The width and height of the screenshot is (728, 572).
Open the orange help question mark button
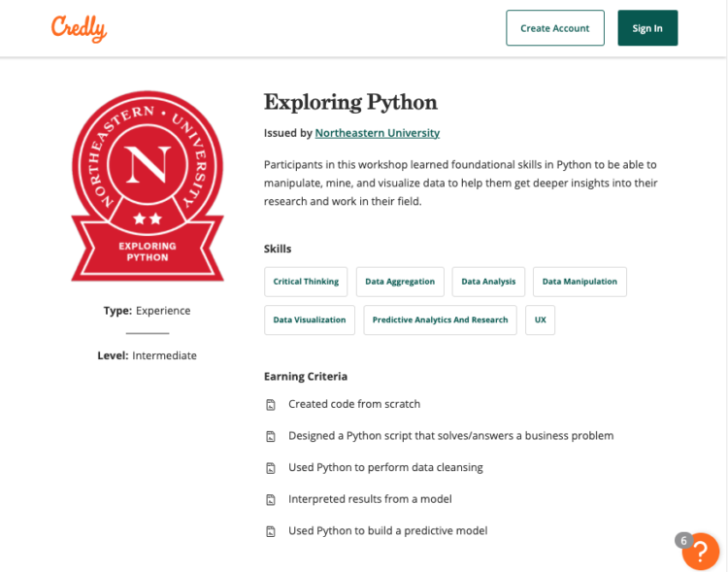[x=701, y=552]
